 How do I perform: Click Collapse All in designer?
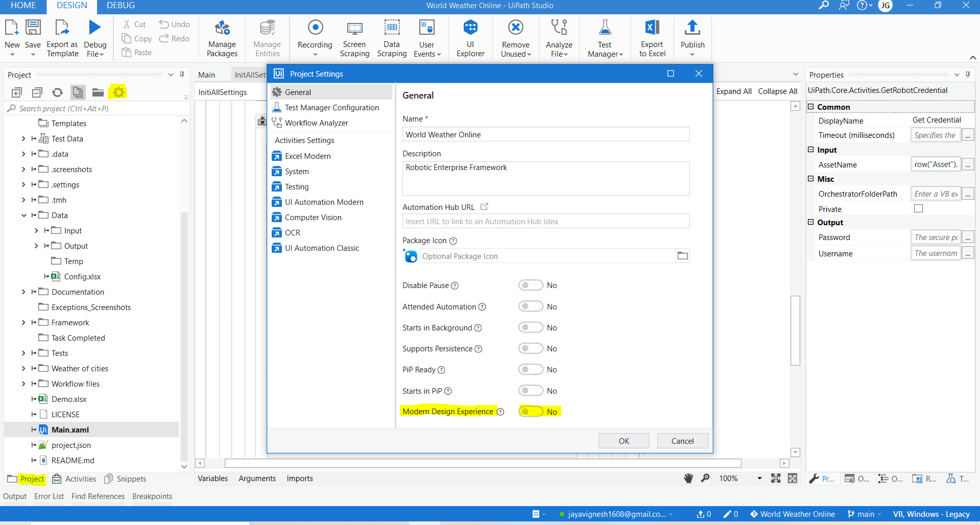tap(777, 91)
